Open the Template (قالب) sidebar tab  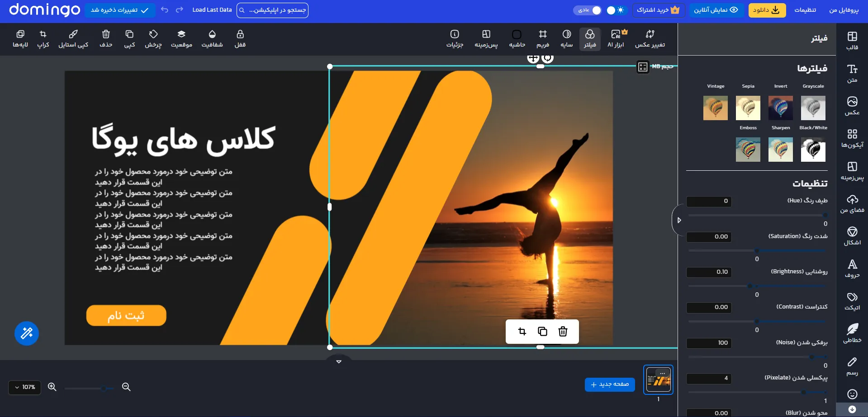click(x=852, y=41)
